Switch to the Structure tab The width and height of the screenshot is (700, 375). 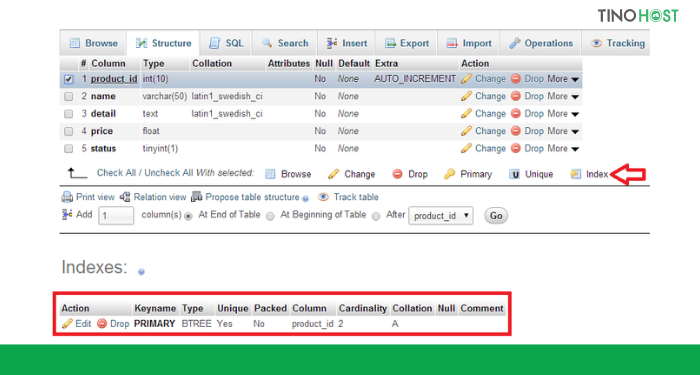pyautogui.click(x=163, y=43)
